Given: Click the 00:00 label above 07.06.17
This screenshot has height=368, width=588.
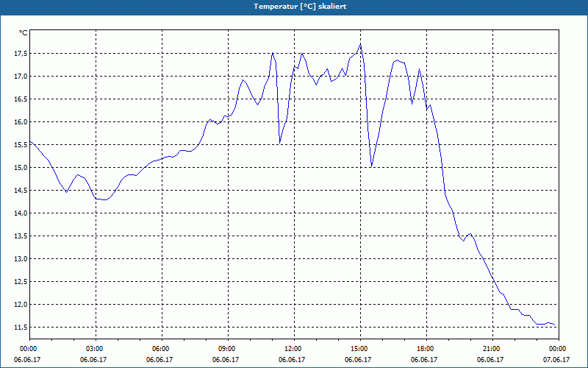Looking at the screenshot, I should click(x=559, y=349).
